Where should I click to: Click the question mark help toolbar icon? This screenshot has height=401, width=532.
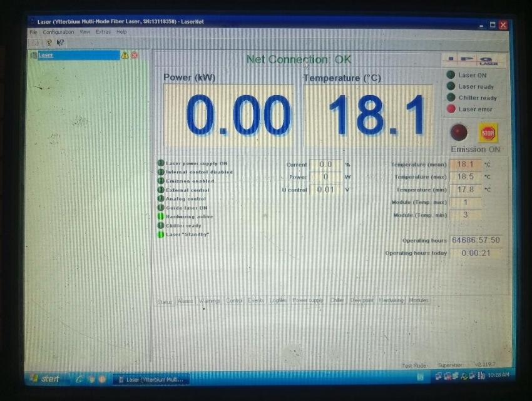pos(48,43)
